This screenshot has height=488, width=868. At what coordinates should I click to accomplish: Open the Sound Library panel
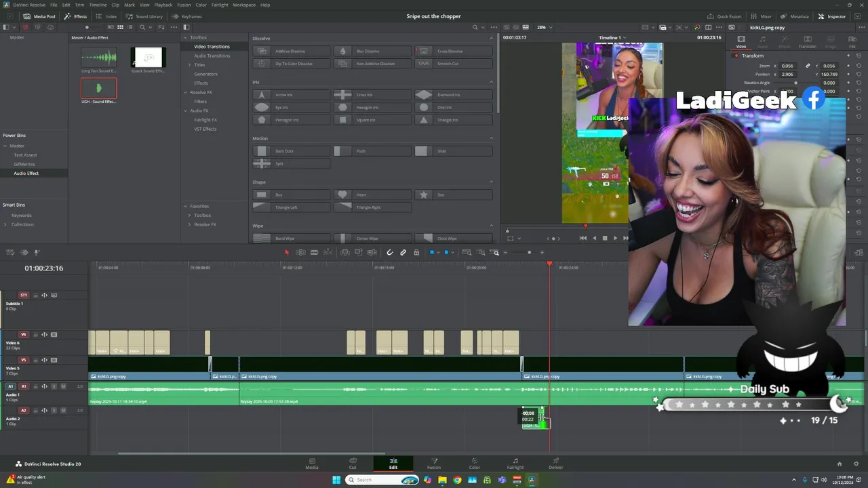(x=145, y=16)
